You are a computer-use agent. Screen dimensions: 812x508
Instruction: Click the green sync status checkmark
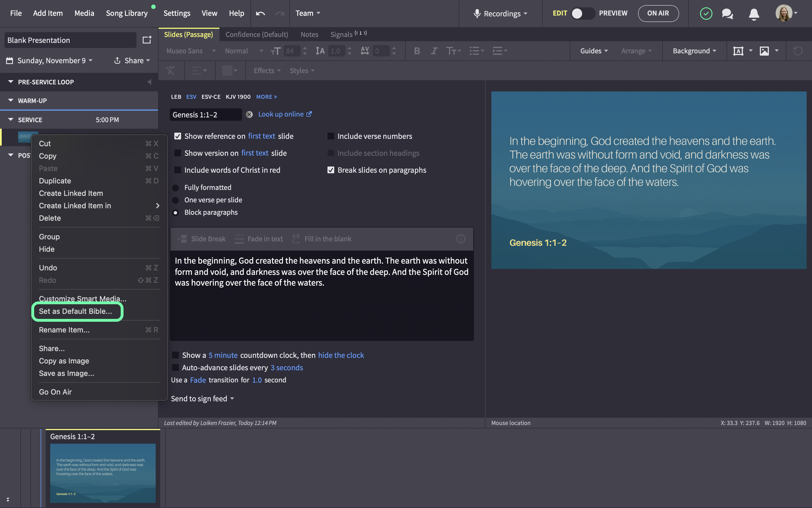pyautogui.click(x=706, y=14)
